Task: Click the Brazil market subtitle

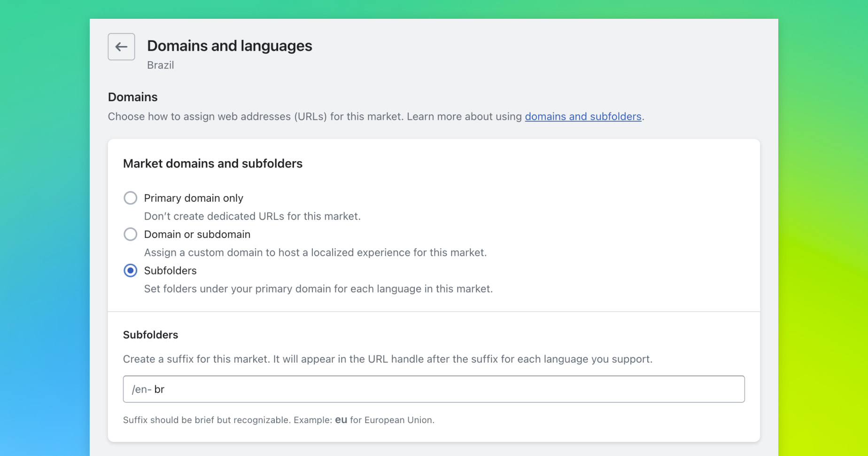Action: (160, 65)
